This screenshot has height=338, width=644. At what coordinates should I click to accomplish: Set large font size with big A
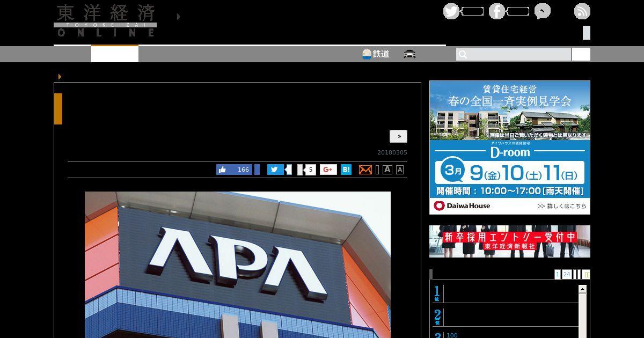coord(387,170)
